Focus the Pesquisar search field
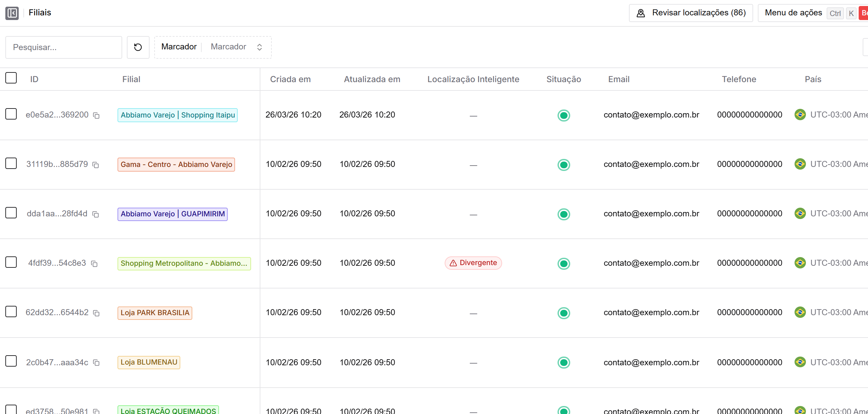 [64, 47]
